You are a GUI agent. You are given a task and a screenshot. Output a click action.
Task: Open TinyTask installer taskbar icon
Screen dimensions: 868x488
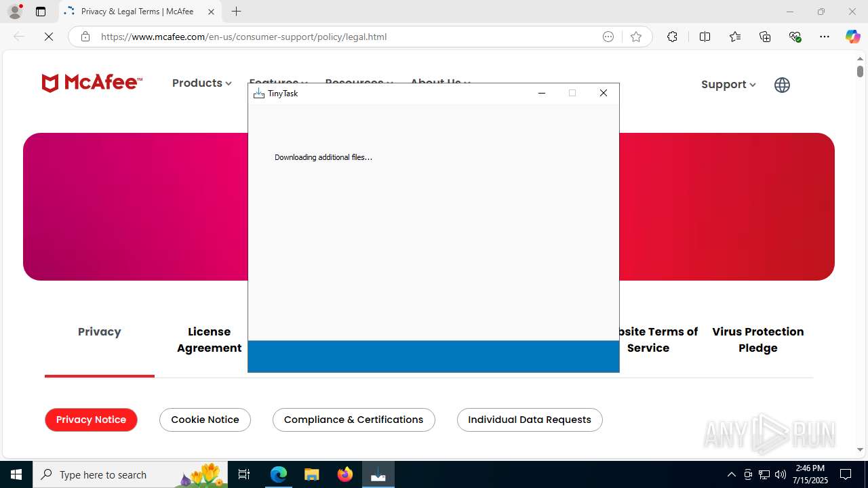point(378,474)
